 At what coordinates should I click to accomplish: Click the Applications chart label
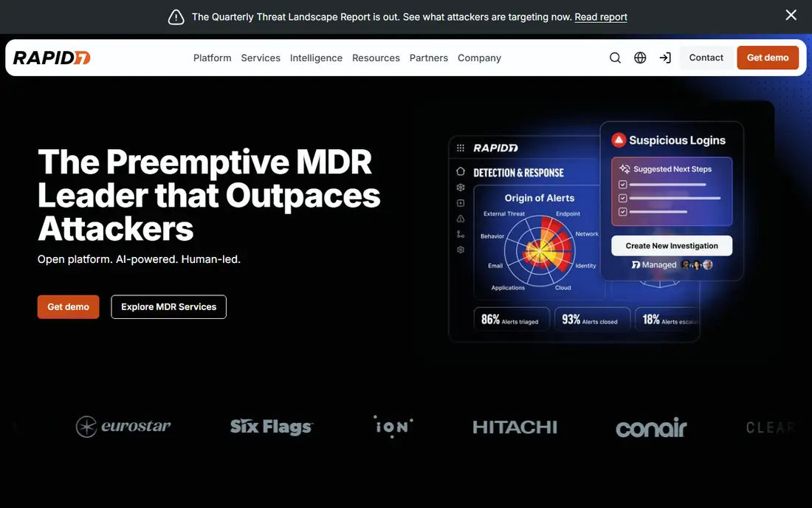pyautogui.click(x=508, y=287)
